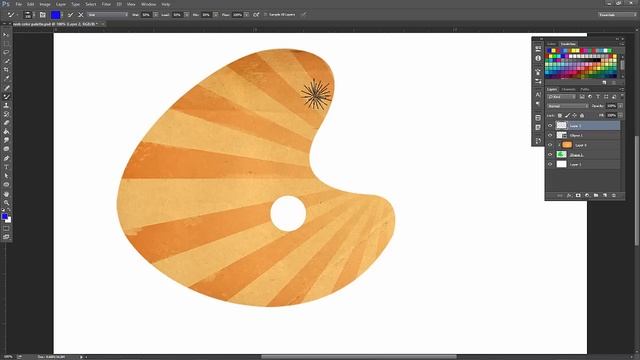Select the Quick Selection tool
This screenshot has height=360, width=640.
(x=6, y=61)
